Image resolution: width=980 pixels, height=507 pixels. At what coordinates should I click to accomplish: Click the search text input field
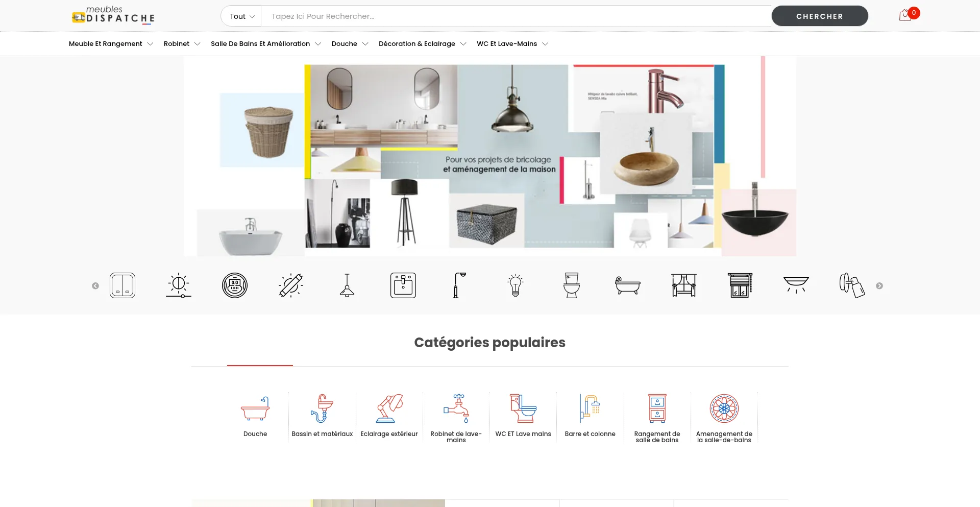[x=516, y=16]
